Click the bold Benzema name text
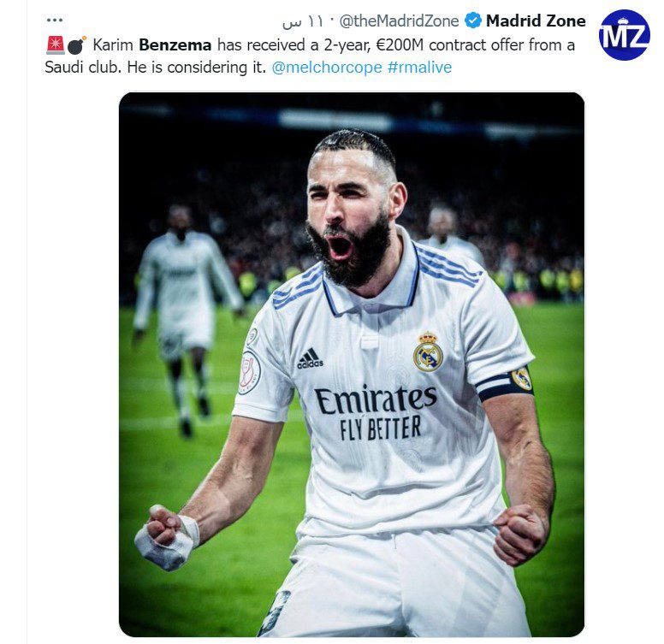The height and width of the screenshot is (644, 664). 175,44
